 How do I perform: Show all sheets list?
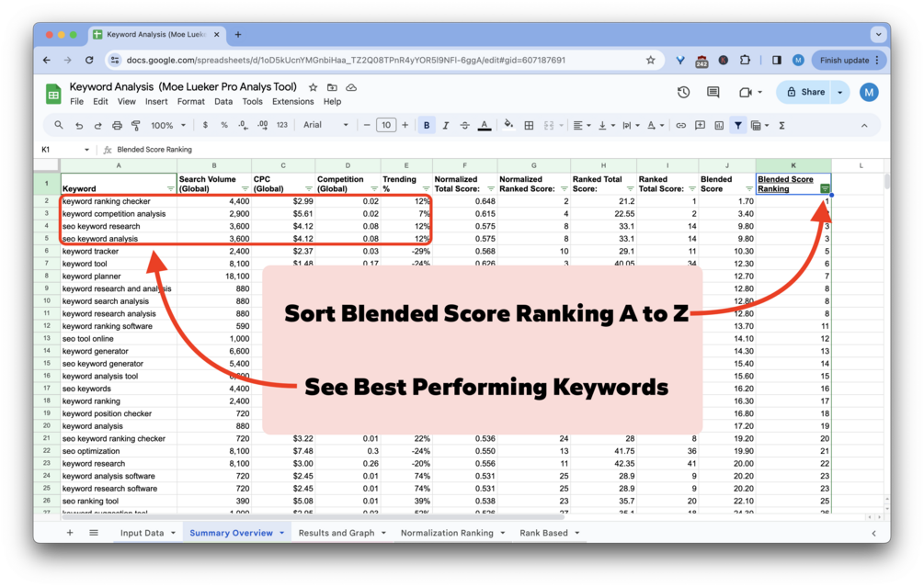[x=94, y=533]
